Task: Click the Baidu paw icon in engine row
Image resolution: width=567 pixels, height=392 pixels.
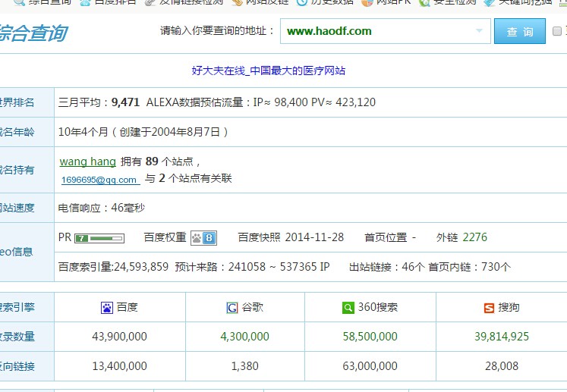Action: [x=107, y=308]
